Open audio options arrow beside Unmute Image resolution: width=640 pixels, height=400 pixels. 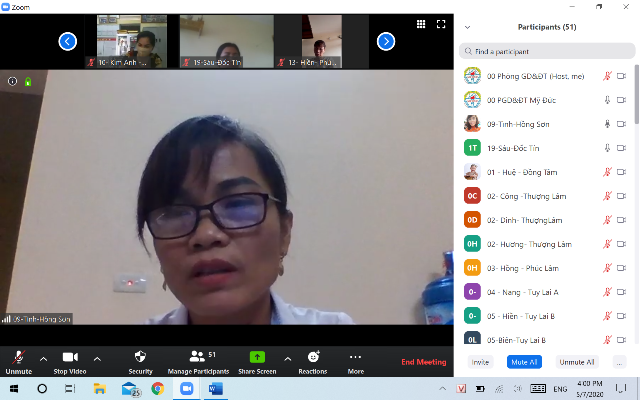[x=43, y=359]
